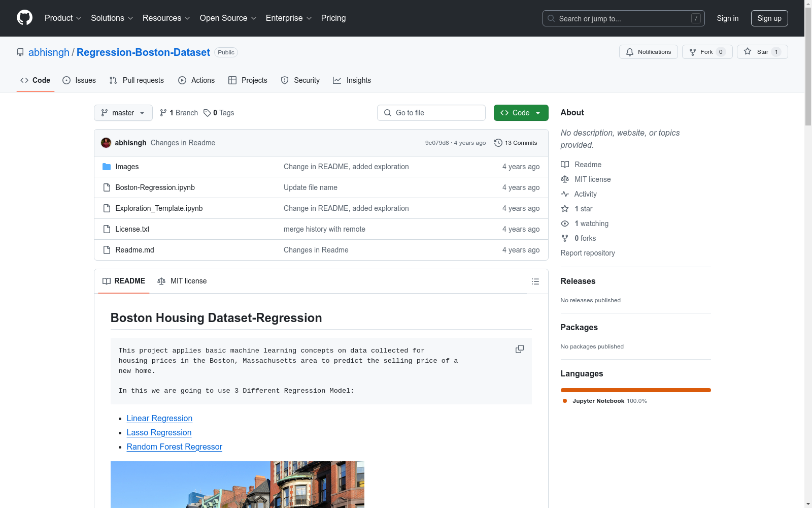Image resolution: width=812 pixels, height=508 pixels.
Task: Click abhisngh avatar in commit row
Action: point(106,143)
